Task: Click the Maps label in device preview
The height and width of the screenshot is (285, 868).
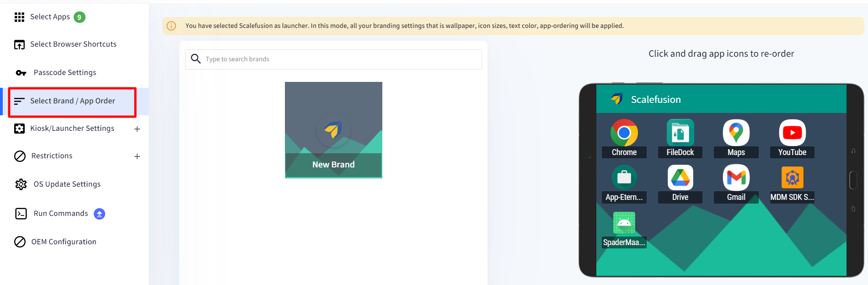Action: [x=736, y=152]
